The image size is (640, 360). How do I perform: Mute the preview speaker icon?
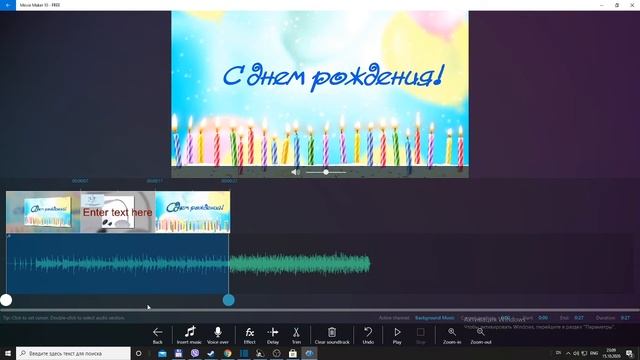point(295,172)
